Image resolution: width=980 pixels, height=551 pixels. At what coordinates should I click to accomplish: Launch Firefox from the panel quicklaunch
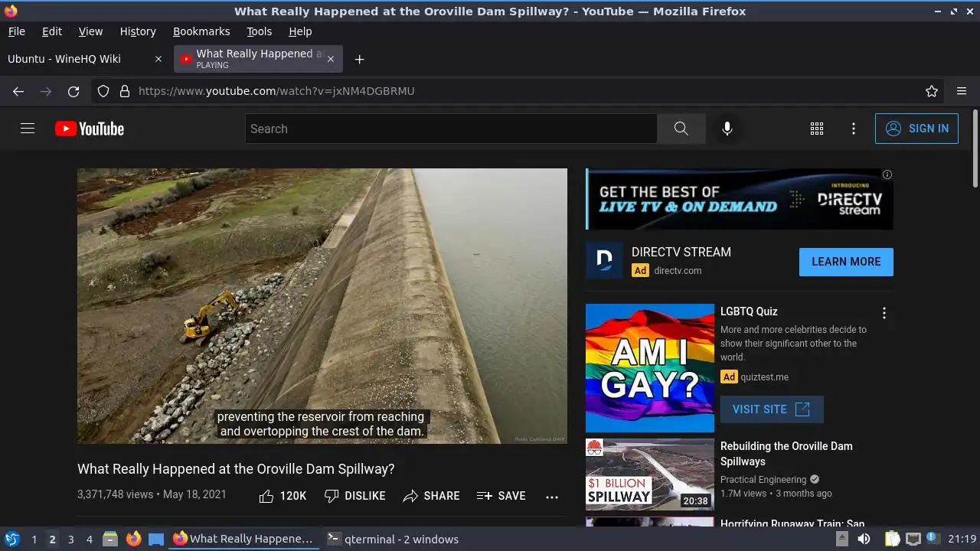coord(133,540)
